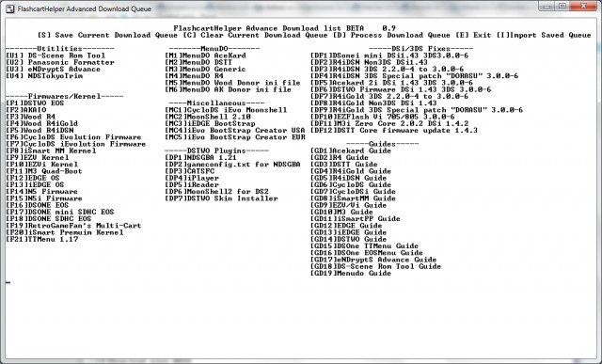Pick [F1] DSTWO EOS firmware
The width and height of the screenshot is (602, 364).
tap(35, 103)
